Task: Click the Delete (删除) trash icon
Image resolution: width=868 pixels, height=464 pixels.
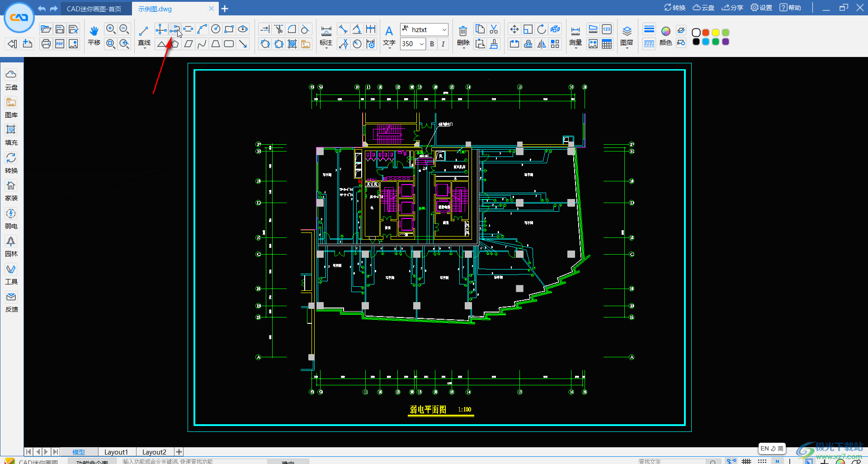Action: point(463,35)
